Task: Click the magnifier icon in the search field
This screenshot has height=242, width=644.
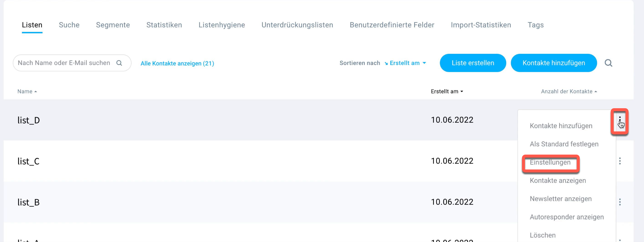Action: (119, 63)
